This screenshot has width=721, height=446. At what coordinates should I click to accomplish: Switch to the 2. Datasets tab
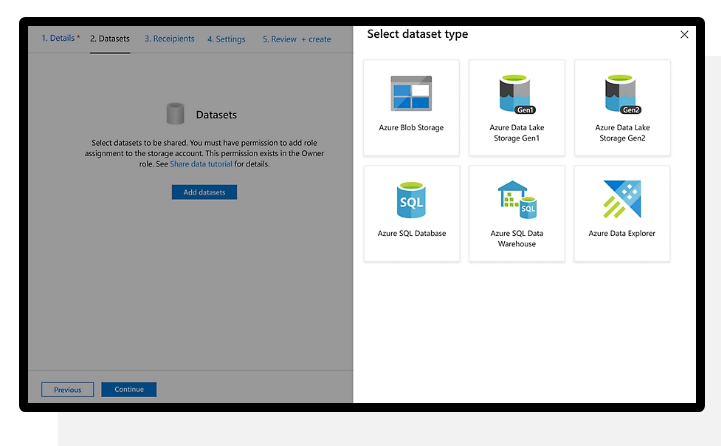110,39
